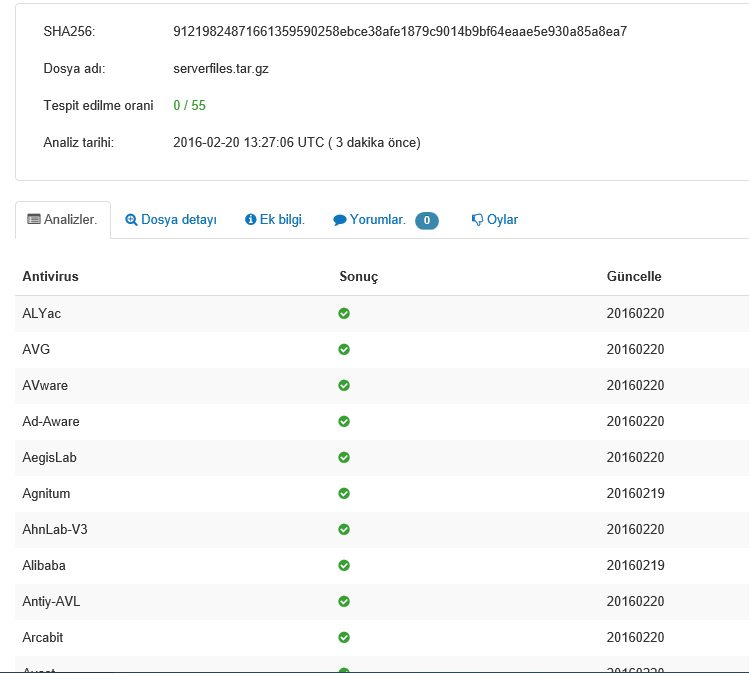Click the Tespit edilme orani label

click(x=98, y=106)
